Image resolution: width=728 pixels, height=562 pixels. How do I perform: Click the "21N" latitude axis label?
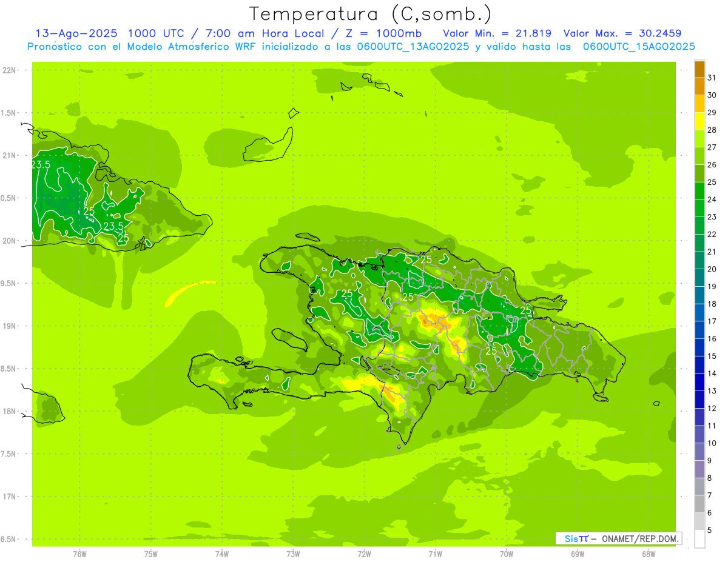pyautogui.click(x=9, y=156)
